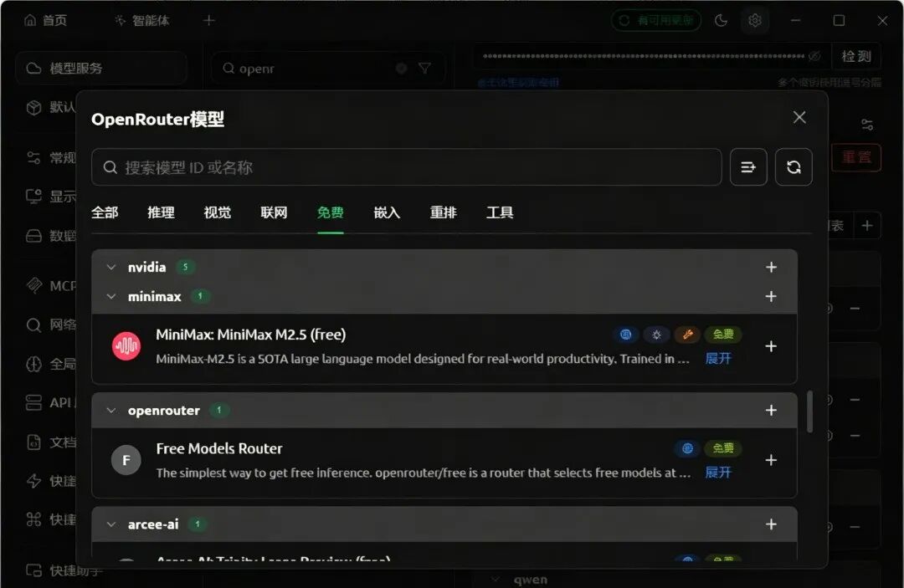Switch to the 工具 tab
The image size is (904, 588).
point(500,212)
